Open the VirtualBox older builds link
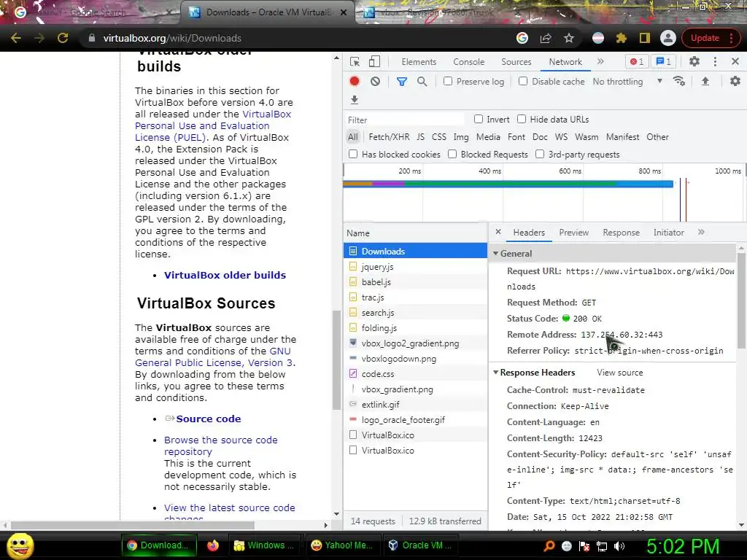The image size is (747, 560). 225,275
